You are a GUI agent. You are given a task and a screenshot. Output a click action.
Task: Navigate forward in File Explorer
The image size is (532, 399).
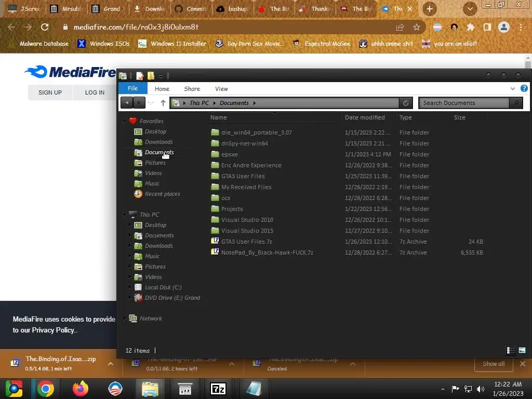139,102
